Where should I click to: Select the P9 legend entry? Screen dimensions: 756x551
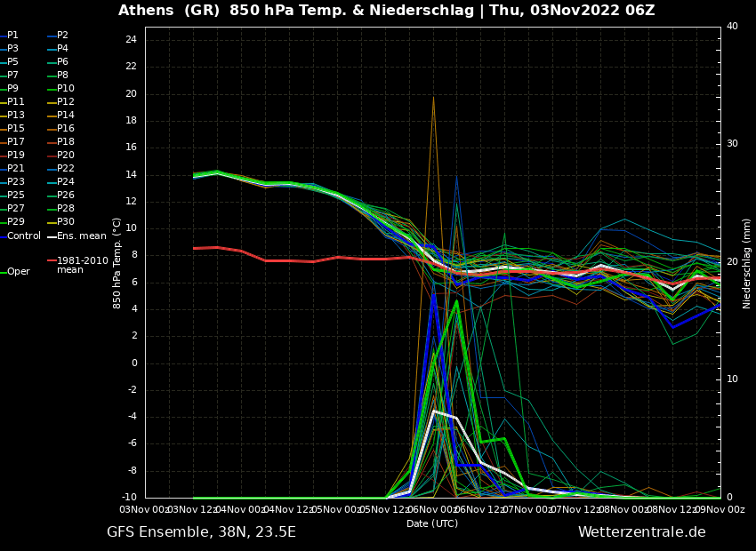pos(12,89)
